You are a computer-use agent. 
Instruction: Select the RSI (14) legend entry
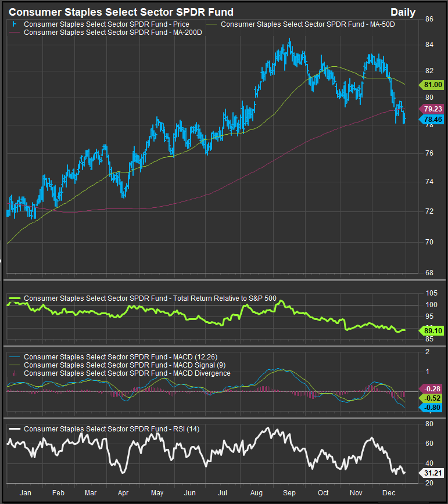pos(112,429)
